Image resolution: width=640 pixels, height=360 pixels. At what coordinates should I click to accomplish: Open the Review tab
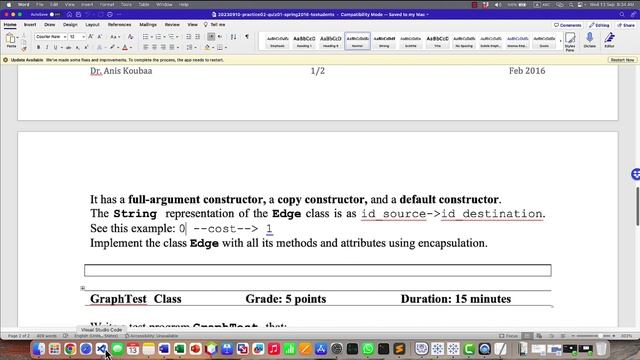point(172,25)
